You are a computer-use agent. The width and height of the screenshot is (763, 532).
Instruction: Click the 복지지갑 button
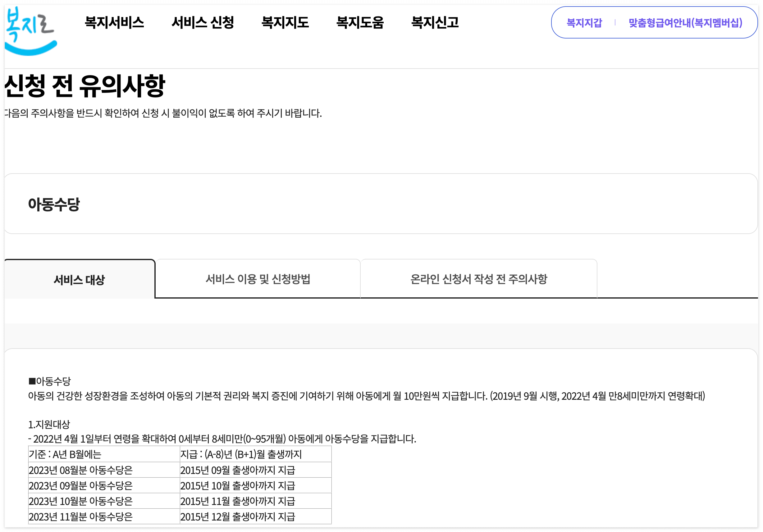585,23
